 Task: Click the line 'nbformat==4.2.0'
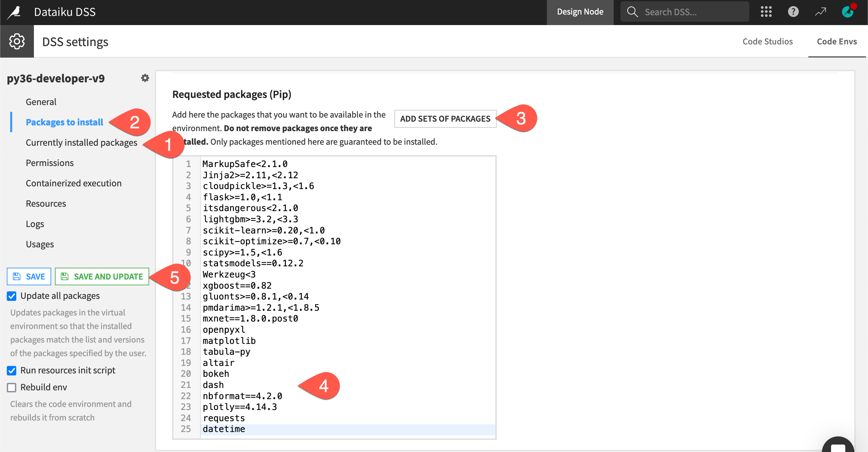pos(242,396)
